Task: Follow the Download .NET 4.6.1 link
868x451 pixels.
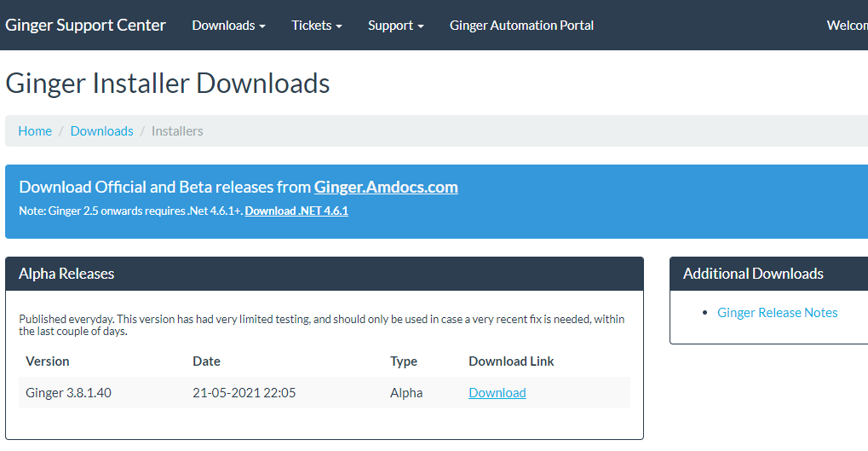Action: point(296,211)
